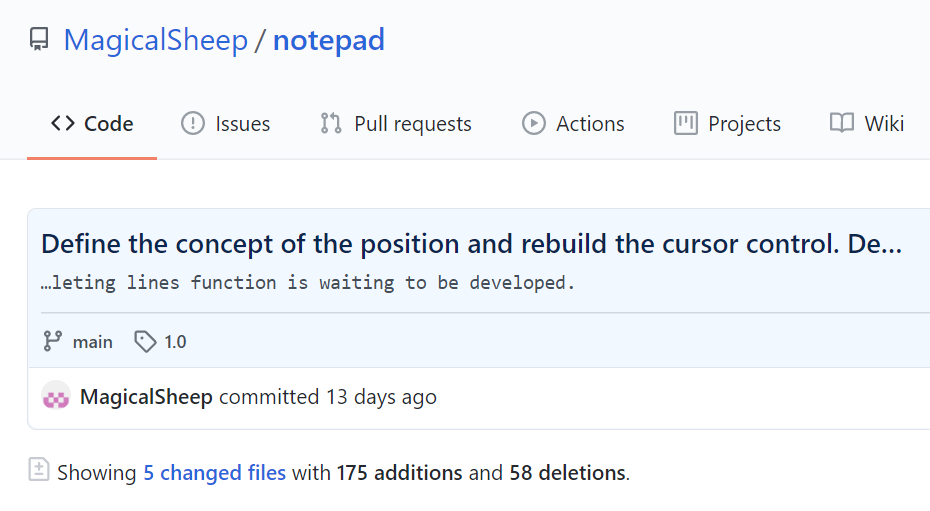930x511 pixels.
Task: Open the Code tab
Action: 92,123
